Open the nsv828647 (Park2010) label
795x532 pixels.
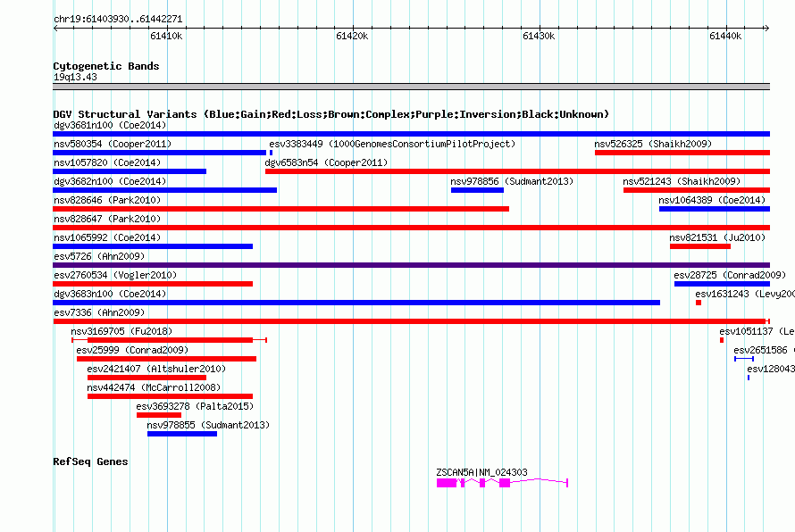click(107, 219)
